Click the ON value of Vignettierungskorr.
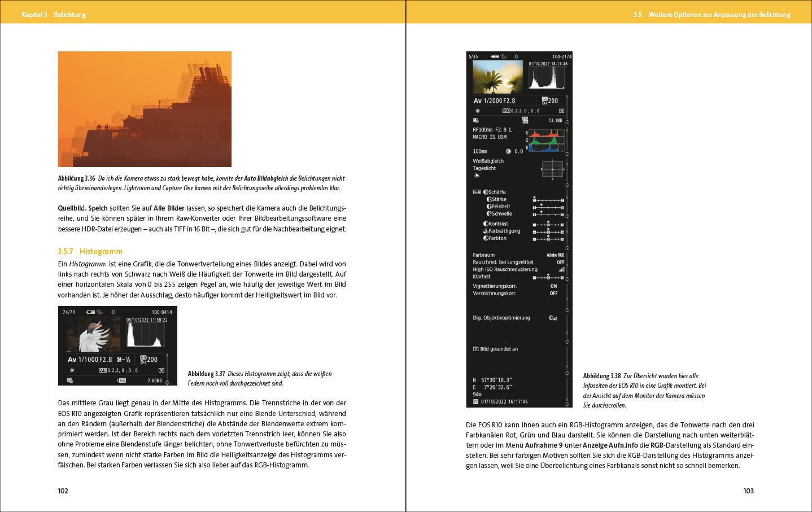 pyautogui.click(x=553, y=286)
